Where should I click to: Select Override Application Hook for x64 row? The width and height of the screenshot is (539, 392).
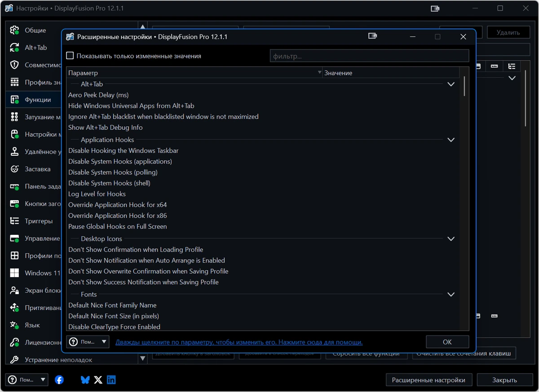click(x=263, y=205)
